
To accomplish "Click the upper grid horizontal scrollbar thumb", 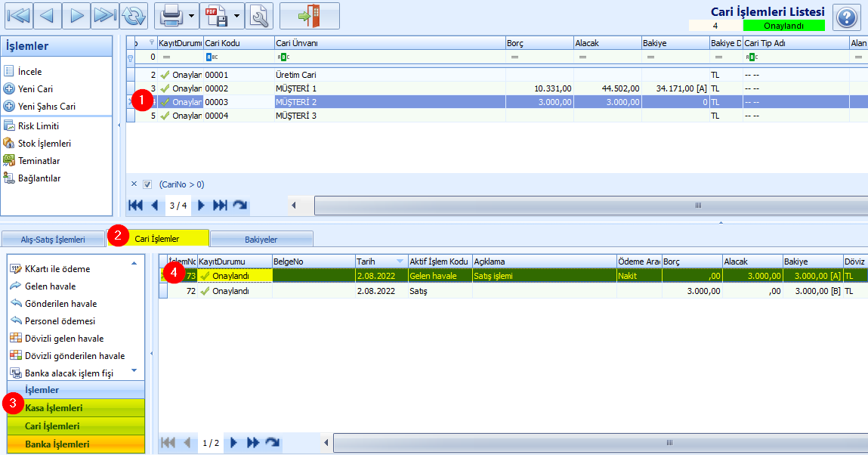I will click(x=592, y=206).
